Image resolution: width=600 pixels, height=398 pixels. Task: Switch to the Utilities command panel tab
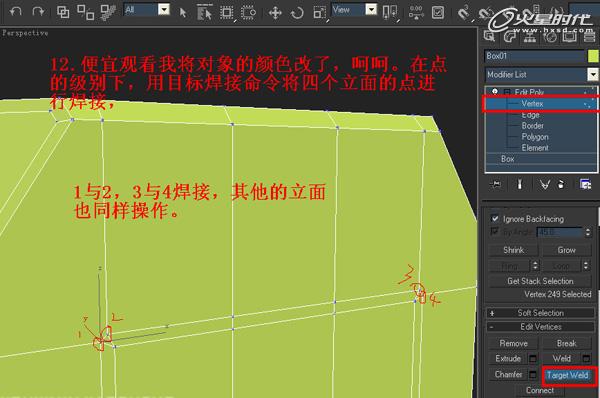pos(590,36)
